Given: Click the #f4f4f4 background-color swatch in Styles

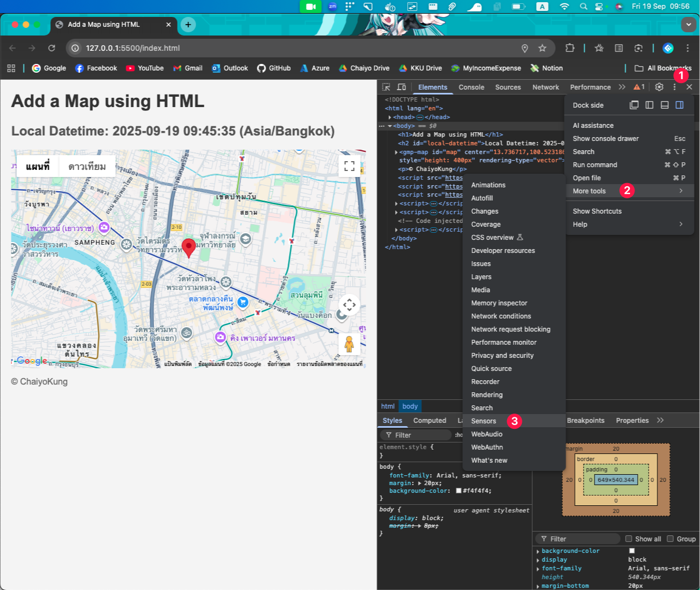Looking at the screenshot, I should tap(459, 491).
